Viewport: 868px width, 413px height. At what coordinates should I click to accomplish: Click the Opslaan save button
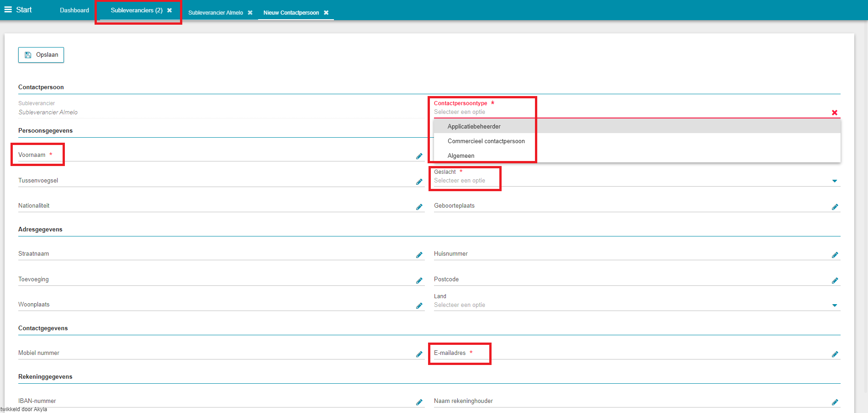click(41, 55)
